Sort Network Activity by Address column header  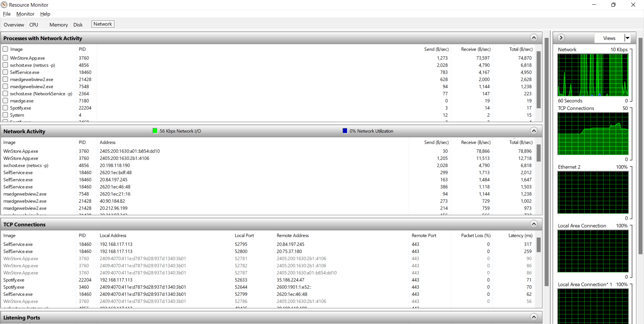click(x=107, y=142)
